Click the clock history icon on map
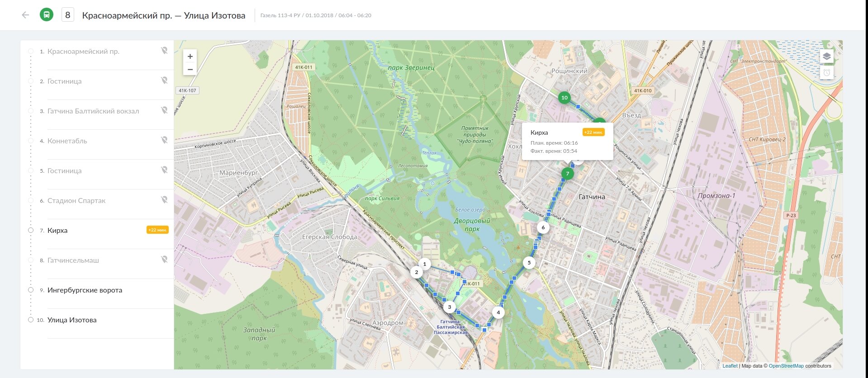This screenshot has width=868, height=378. tap(826, 72)
